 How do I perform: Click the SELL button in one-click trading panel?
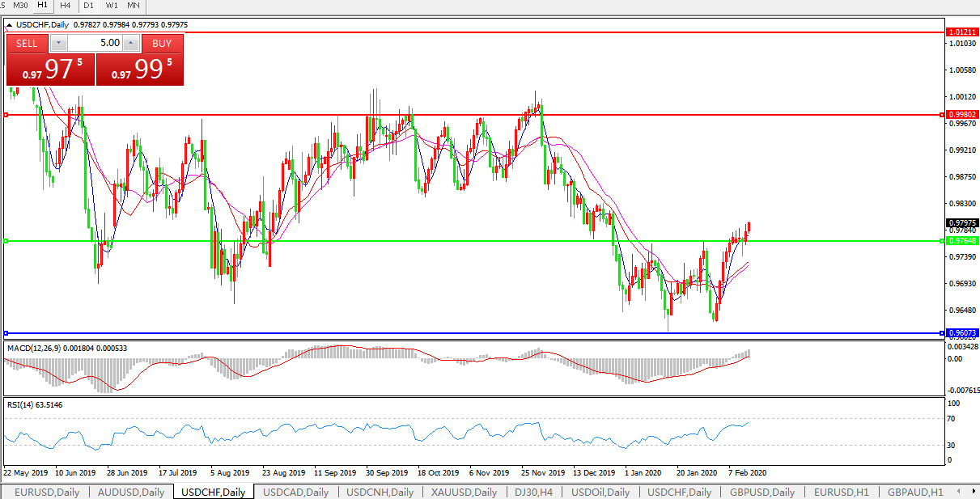click(27, 43)
